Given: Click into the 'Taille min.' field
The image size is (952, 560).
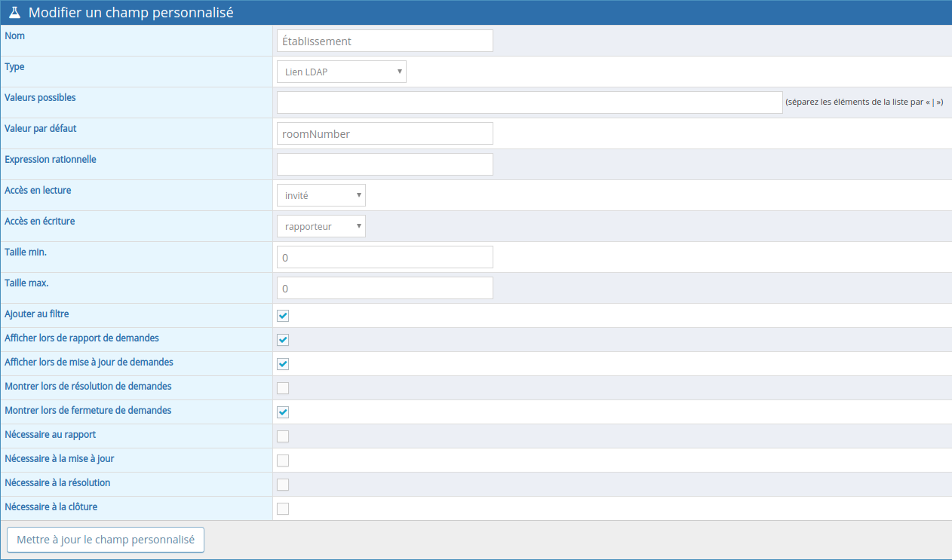Looking at the screenshot, I should 385,257.
